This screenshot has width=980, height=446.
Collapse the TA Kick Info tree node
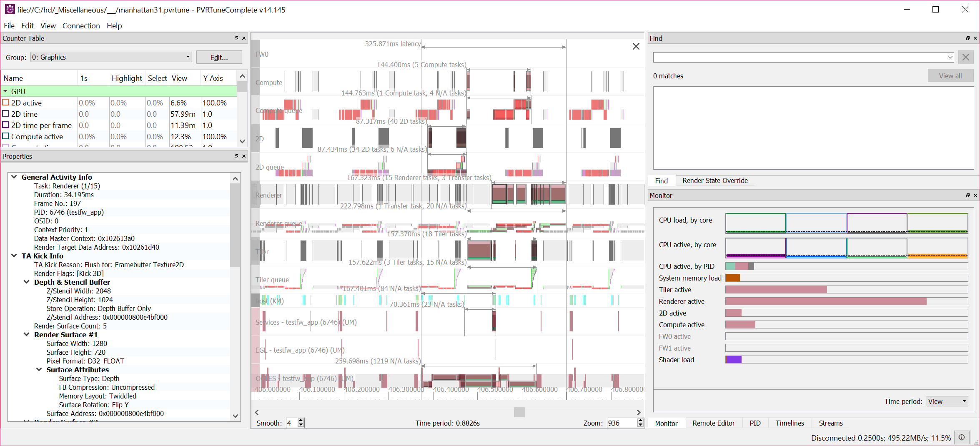point(14,256)
